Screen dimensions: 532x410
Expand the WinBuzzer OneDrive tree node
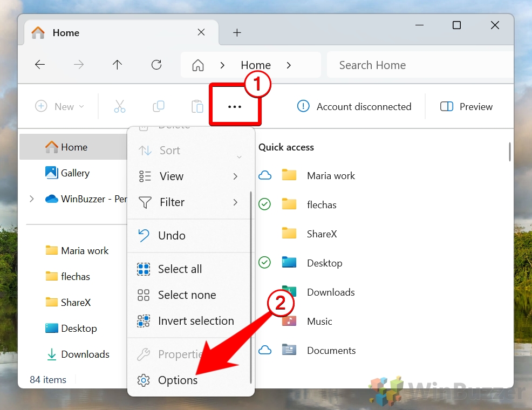pos(31,199)
